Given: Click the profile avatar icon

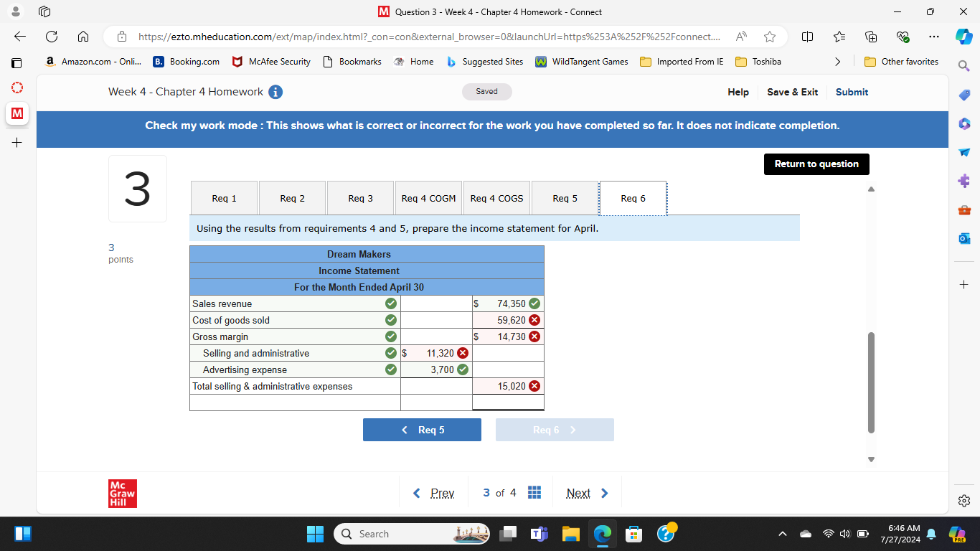Looking at the screenshot, I should 17,11.
